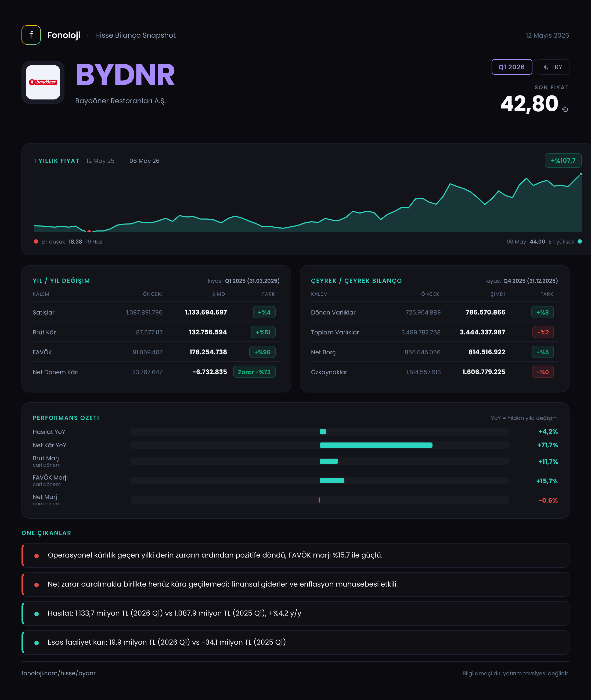Click the Q1 2025 (31.03.2025) comparison label
This screenshot has height=700, width=591.
click(x=252, y=281)
